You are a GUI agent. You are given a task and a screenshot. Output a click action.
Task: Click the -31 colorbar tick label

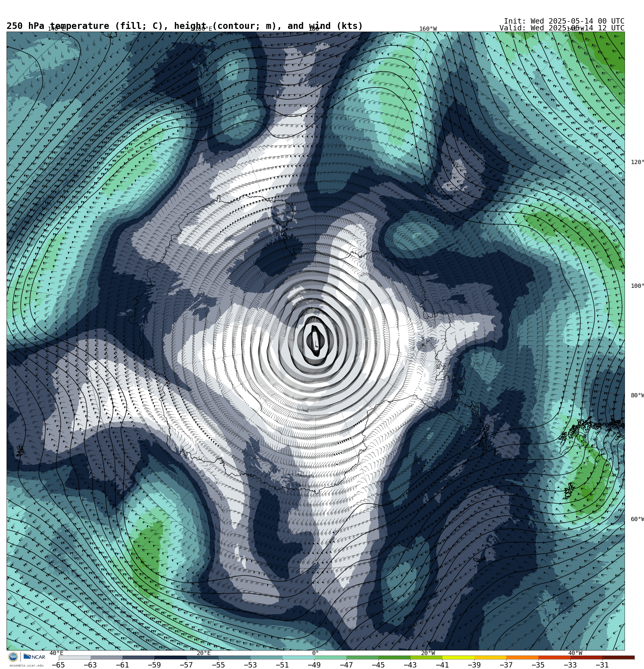coord(602,665)
